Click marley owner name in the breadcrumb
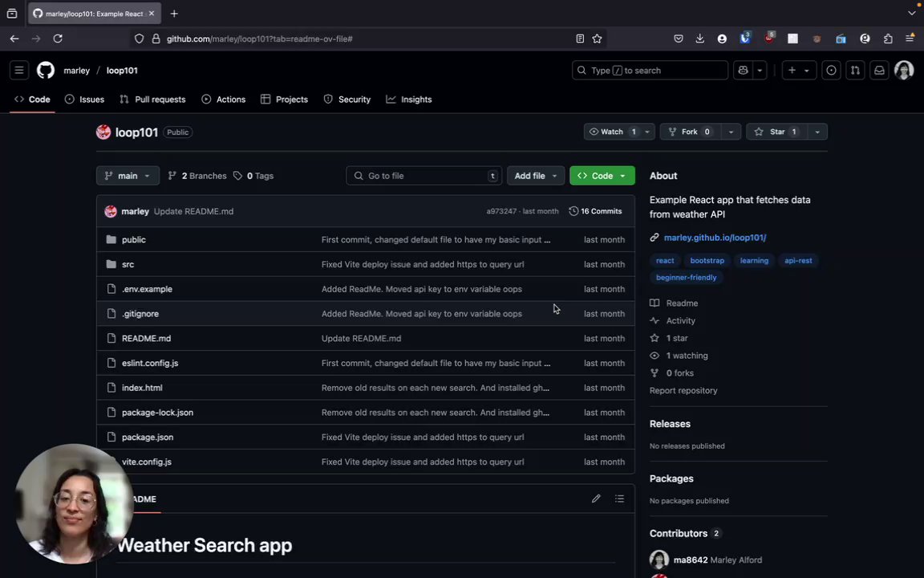 [x=77, y=70]
